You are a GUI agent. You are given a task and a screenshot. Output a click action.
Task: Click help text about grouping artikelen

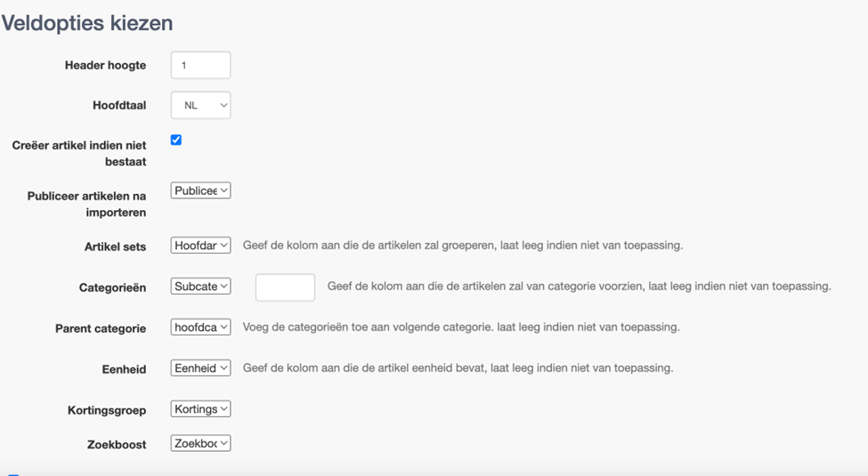pos(463,246)
